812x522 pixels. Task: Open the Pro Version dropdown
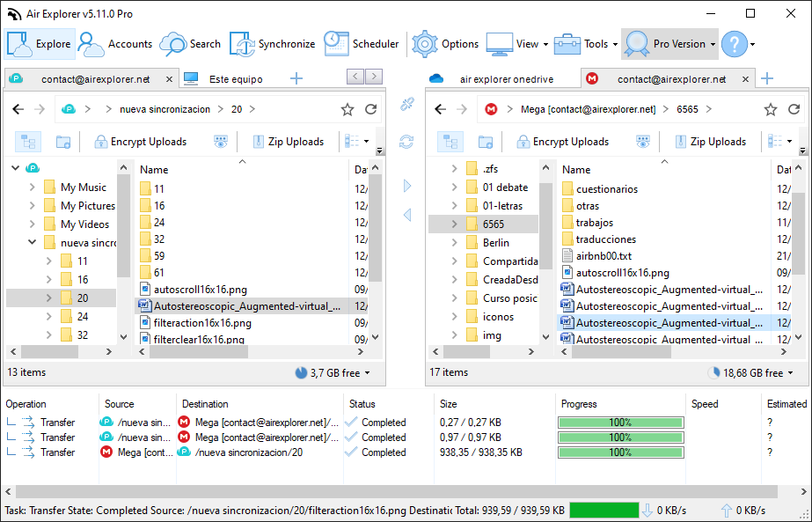pos(669,44)
